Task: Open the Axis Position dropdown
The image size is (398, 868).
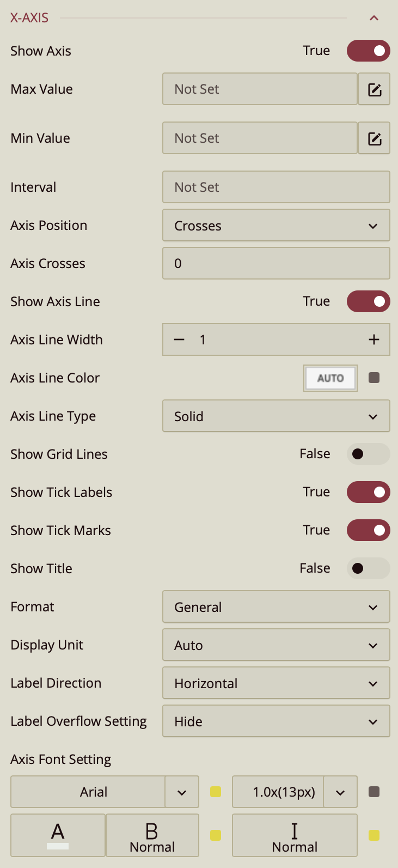Action: [276, 226]
